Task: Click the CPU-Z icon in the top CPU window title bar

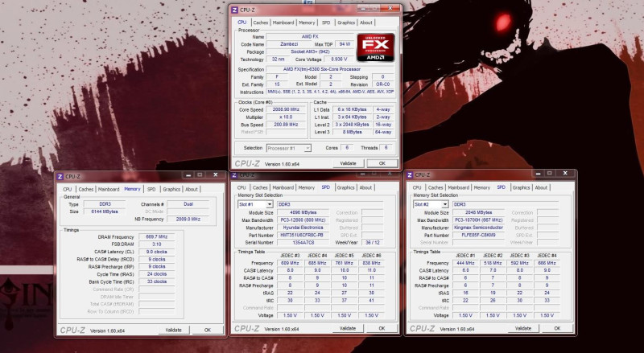Action: click(235, 10)
